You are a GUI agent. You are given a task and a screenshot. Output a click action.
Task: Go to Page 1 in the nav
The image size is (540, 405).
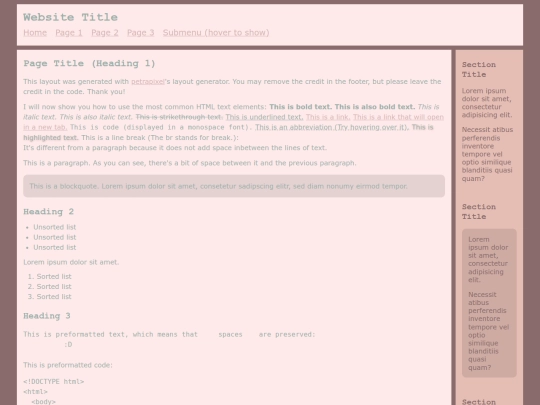[x=69, y=33]
